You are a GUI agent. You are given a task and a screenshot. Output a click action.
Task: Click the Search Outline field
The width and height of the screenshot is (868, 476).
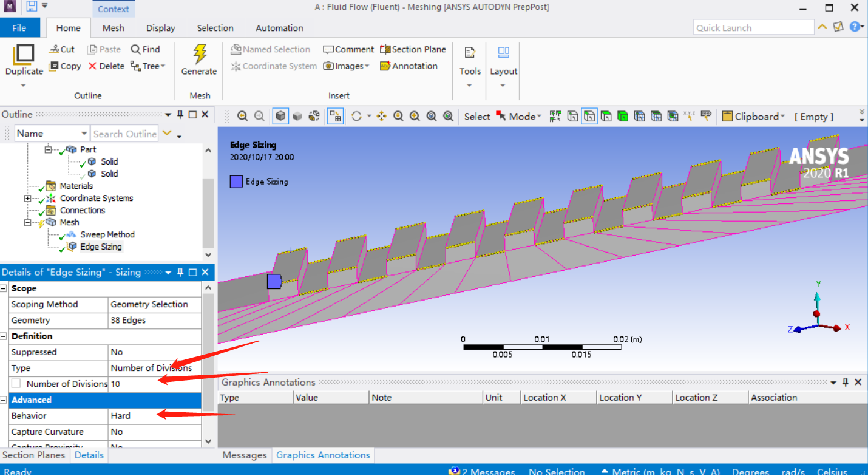point(124,134)
